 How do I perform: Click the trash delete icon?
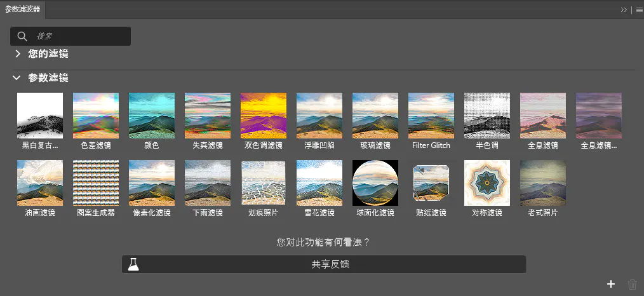[x=632, y=285]
